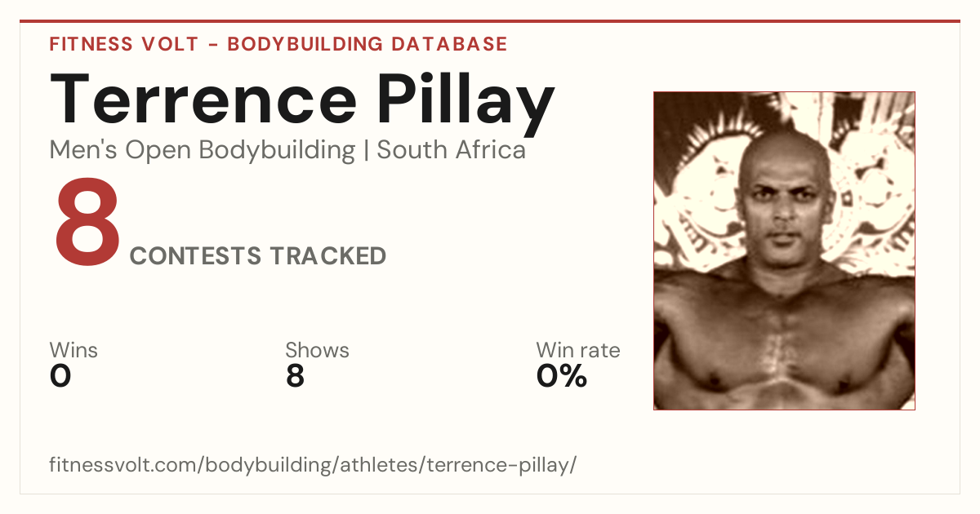Select the 0% win rate value
This screenshot has height=514, width=980.
(562, 376)
